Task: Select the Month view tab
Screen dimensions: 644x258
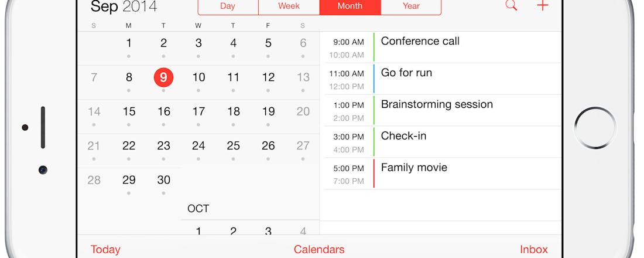Action: click(x=350, y=6)
